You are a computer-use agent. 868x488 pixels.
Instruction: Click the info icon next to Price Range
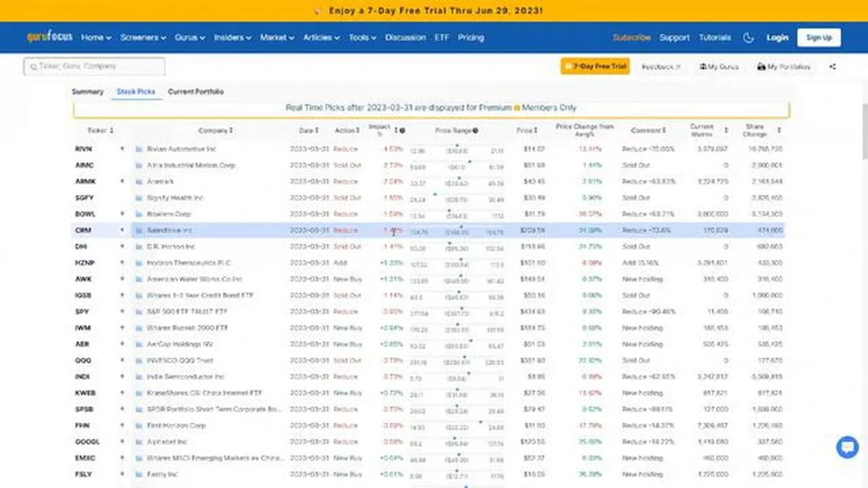(475, 130)
